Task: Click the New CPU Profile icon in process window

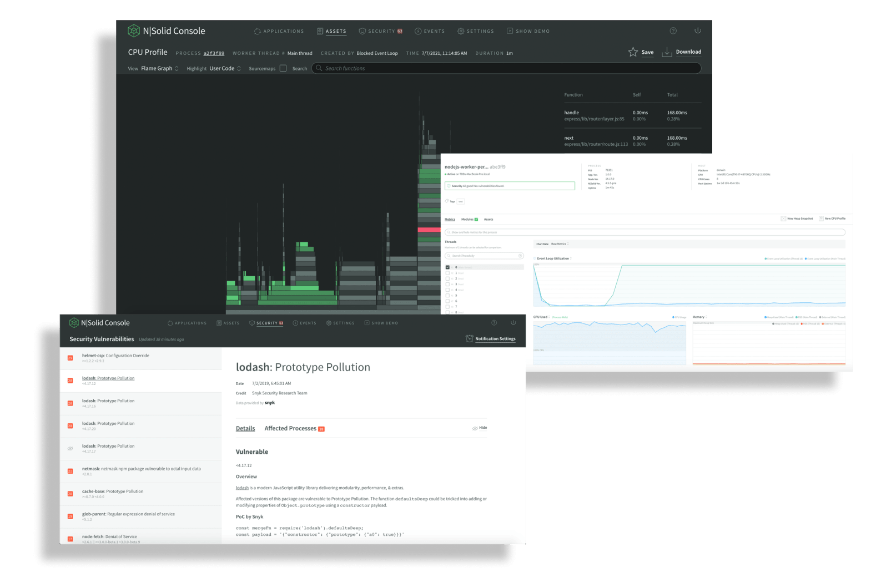Action: pyautogui.click(x=821, y=219)
